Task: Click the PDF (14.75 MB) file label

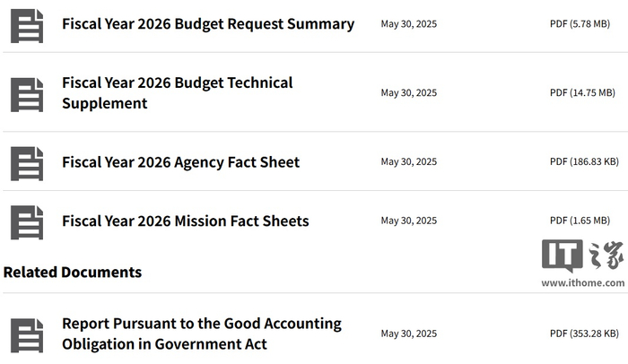Action: pyautogui.click(x=582, y=93)
